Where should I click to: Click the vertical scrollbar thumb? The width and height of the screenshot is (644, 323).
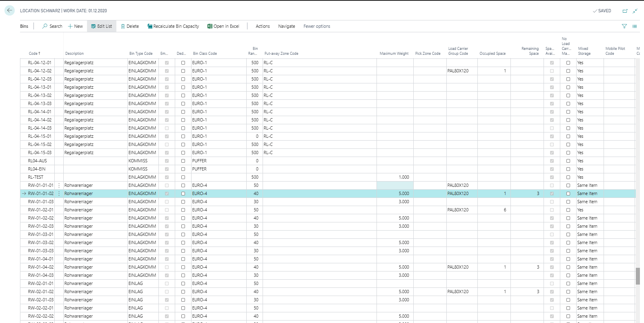pos(638,276)
